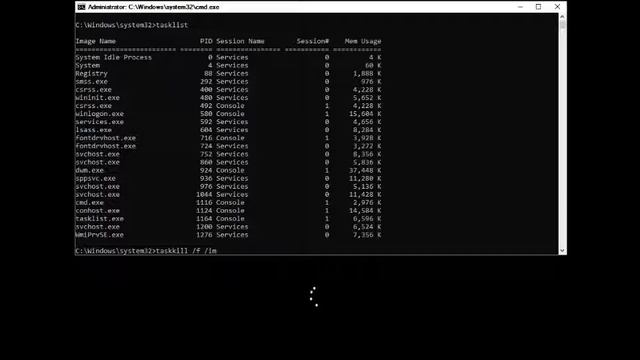Click PID 1276 in the WmiPrvSE.exe row
The width and height of the screenshot is (640, 360).
click(204, 235)
